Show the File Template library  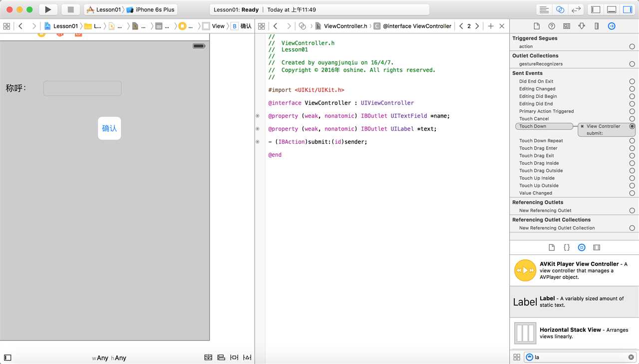[552, 247]
